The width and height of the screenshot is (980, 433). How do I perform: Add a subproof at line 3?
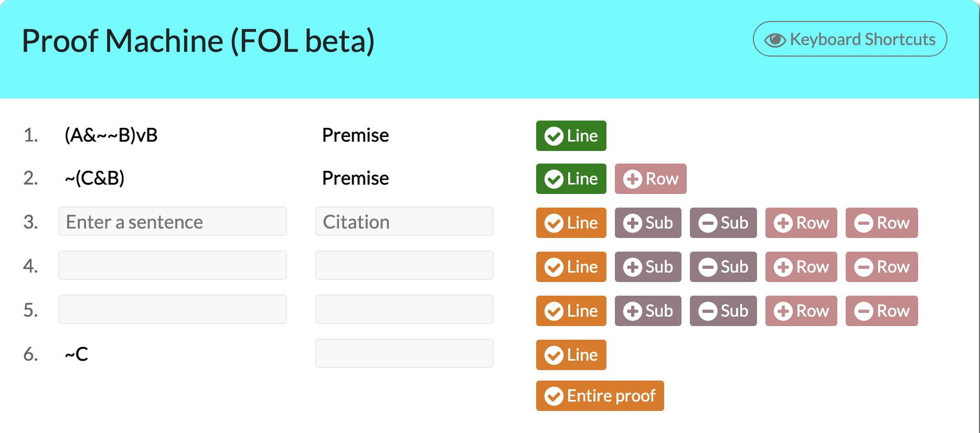click(x=648, y=223)
